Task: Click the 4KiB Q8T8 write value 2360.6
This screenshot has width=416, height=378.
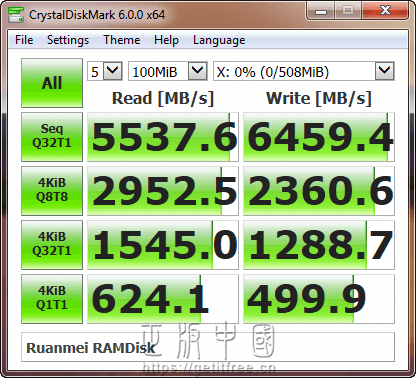Action: [319, 191]
